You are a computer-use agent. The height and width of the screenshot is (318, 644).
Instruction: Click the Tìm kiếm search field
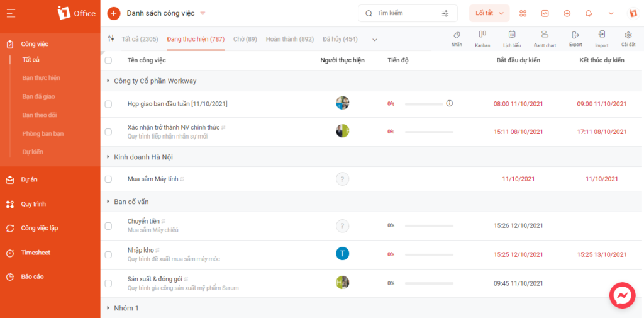408,13
